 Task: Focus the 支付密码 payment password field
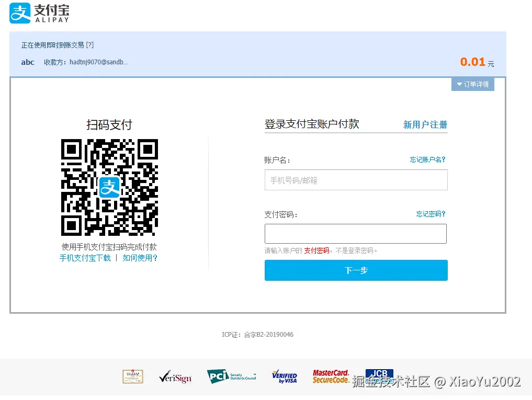tap(356, 234)
